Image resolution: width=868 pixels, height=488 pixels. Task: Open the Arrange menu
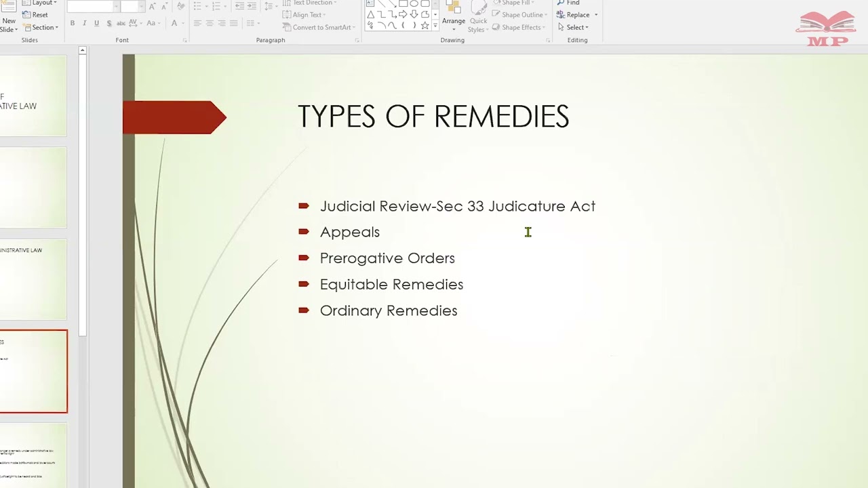(x=454, y=17)
